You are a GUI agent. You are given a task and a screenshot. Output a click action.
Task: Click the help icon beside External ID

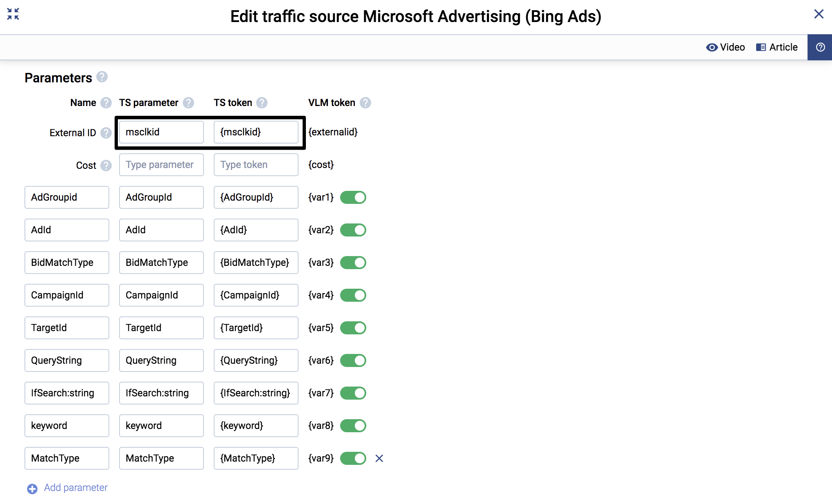click(106, 133)
